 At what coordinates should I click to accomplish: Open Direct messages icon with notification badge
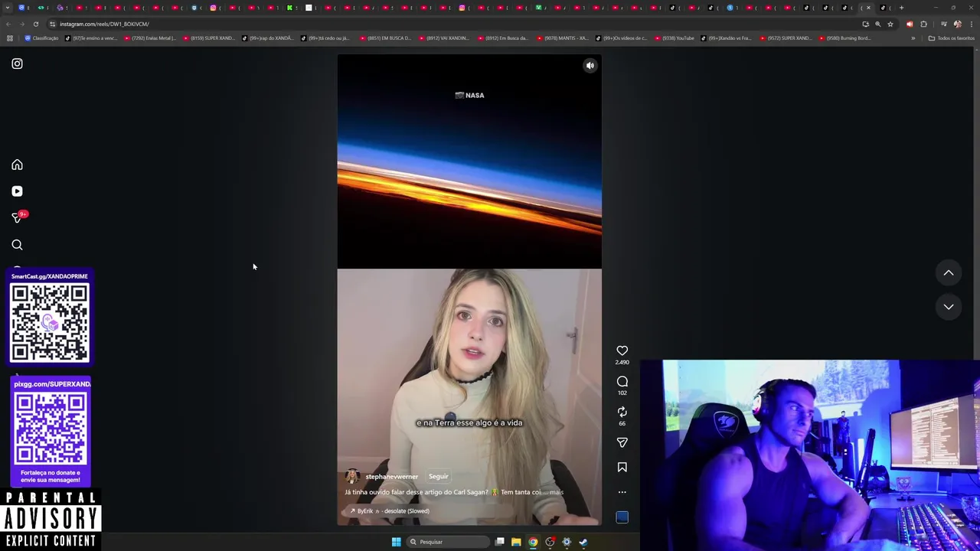pos(17,218)
